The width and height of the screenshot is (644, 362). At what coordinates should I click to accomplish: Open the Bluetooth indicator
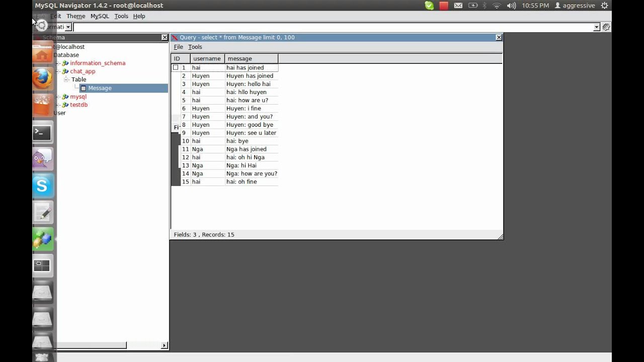point(485,6)
